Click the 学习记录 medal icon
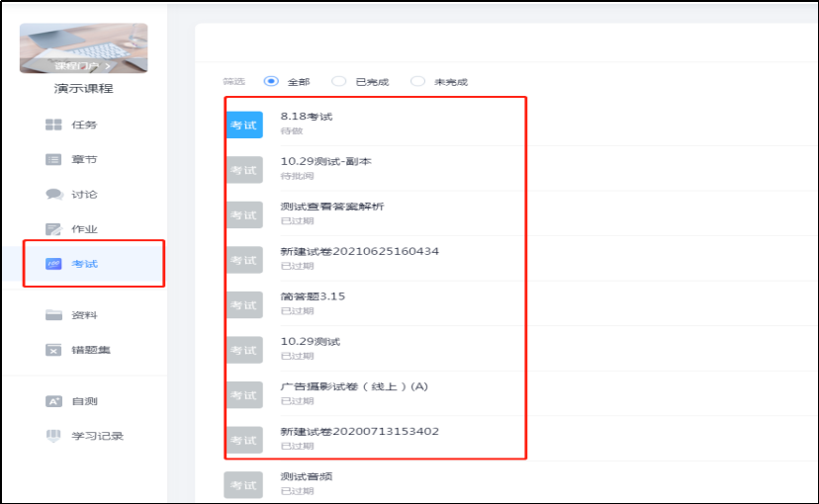 (53, 436)
